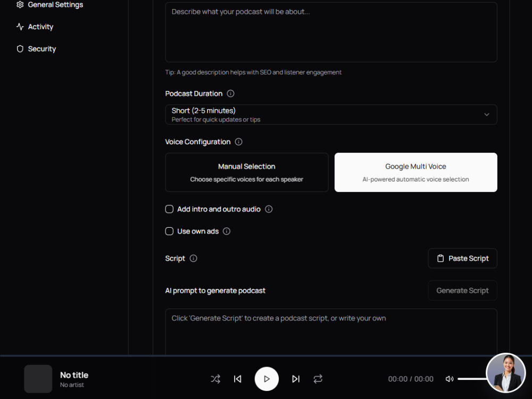532x399 pixels.
Task: Click the duration dropdown chevron arrow
Action: pos(487,115)
